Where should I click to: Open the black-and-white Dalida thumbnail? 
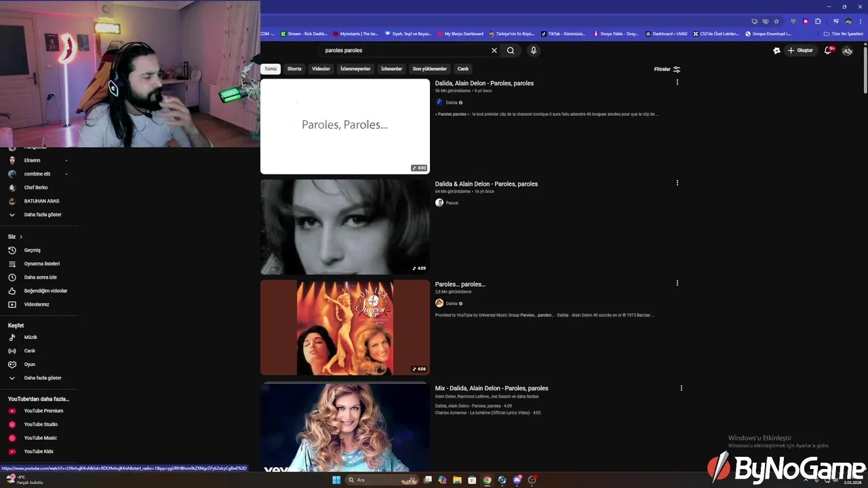[345, 227]
